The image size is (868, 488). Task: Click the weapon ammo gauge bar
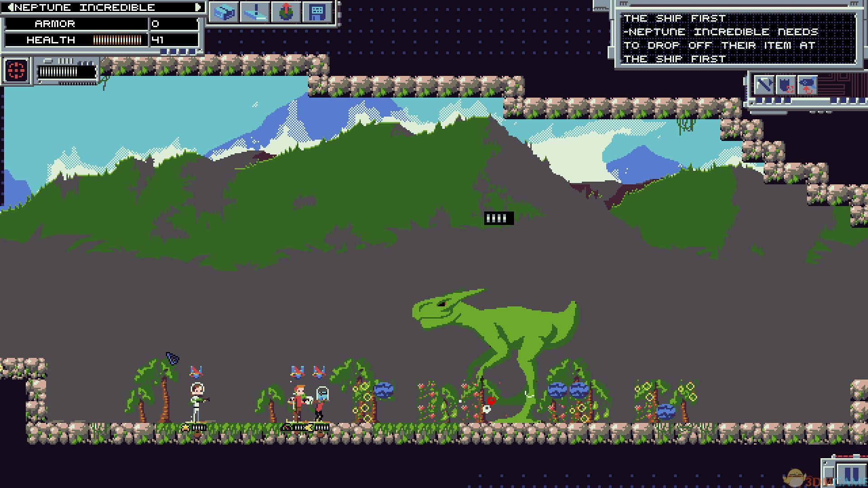pyautogui.click(x=66, y=71)
